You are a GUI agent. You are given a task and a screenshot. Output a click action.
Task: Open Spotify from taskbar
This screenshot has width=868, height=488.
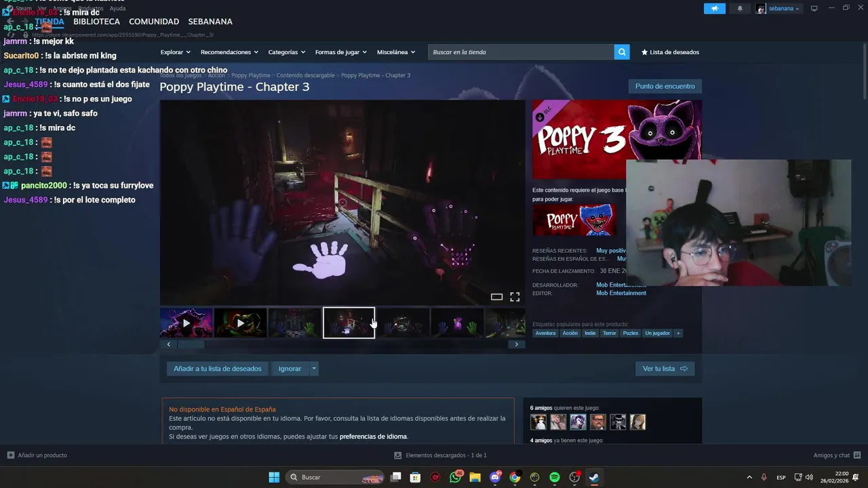pyautogui.click(x=555, y=477)
